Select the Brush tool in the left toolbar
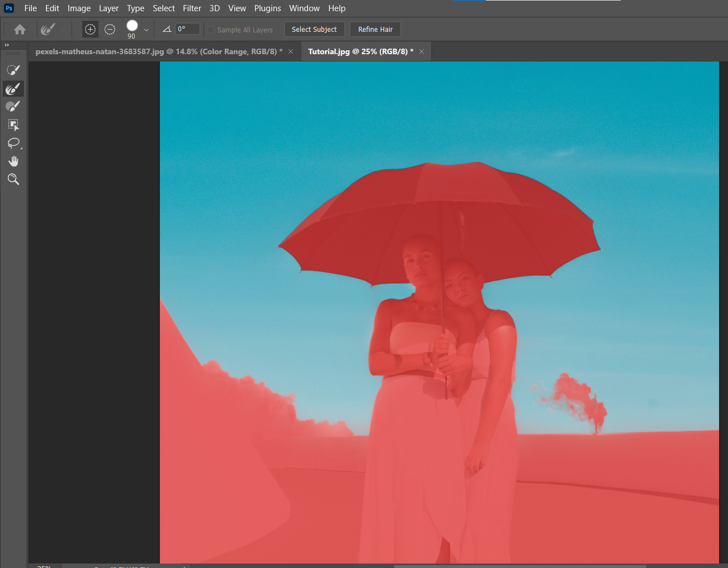The image size is (728, 568). point(12,106)
